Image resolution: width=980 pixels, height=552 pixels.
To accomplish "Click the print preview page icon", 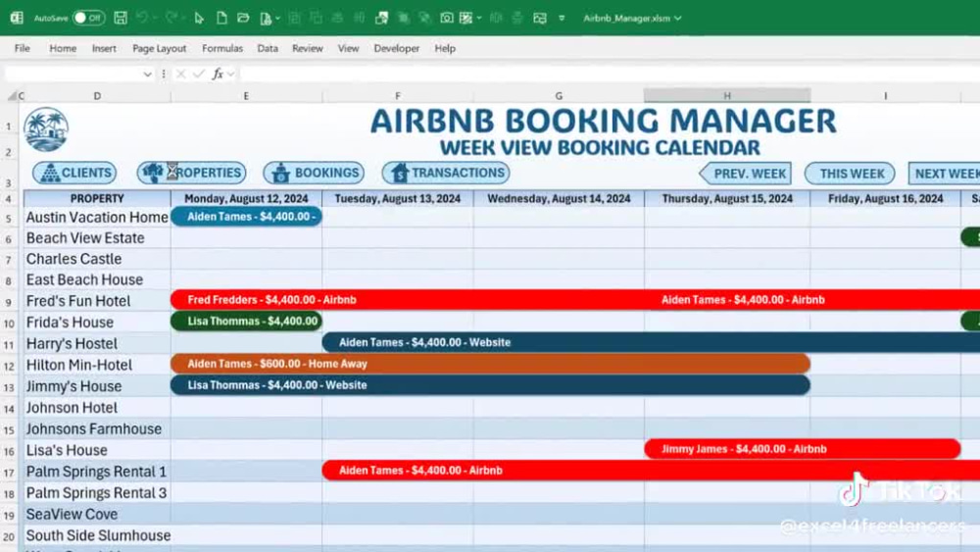I will click(266, 19).
